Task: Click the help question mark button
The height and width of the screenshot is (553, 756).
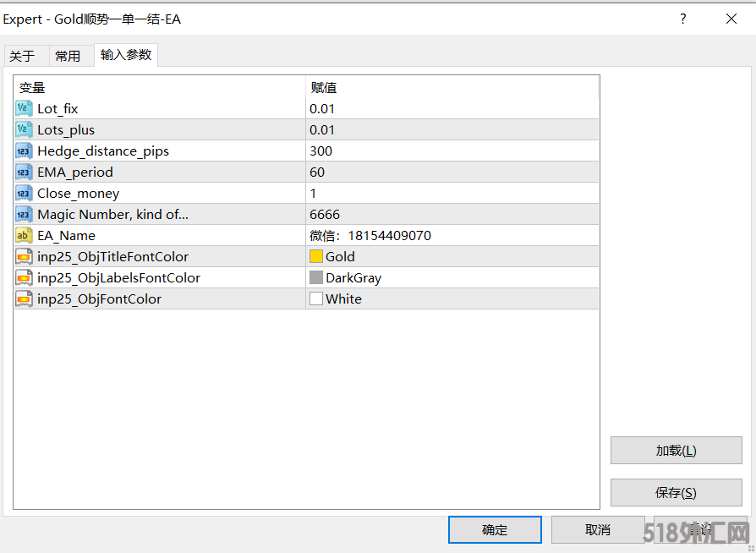Action: pos(683,19)
